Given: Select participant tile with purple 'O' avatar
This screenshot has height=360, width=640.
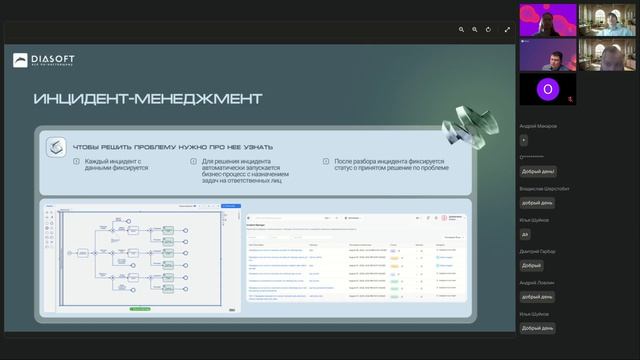Looking at the screenshot, I should pos(548,89).
